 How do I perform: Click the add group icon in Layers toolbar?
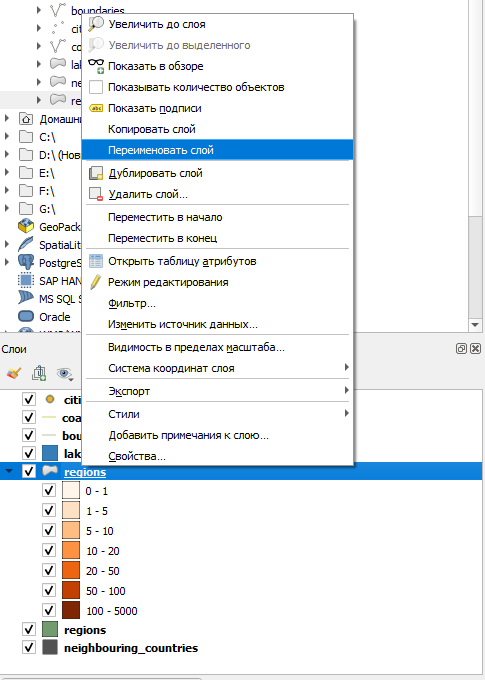pos(39,373)
